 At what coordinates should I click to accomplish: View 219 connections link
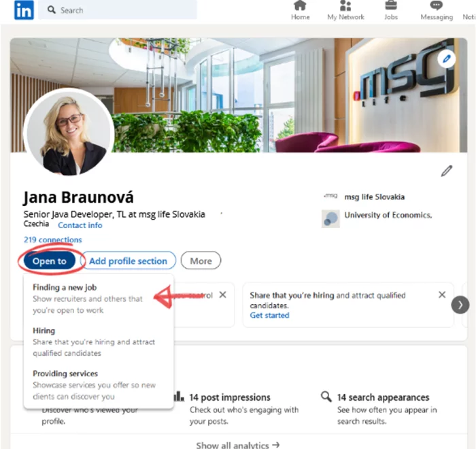click(x=53, y=239)
